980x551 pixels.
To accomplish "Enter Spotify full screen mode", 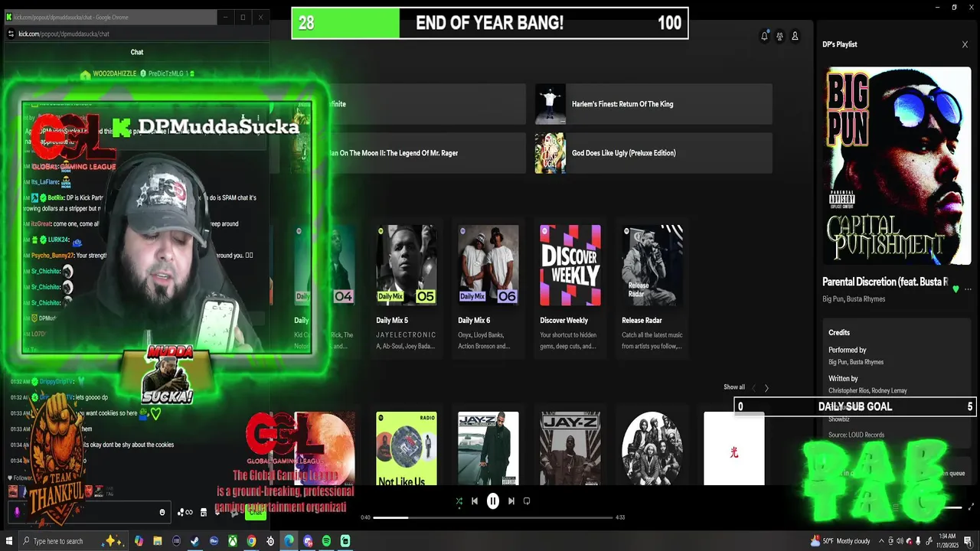I will click(x=972, y=507).
